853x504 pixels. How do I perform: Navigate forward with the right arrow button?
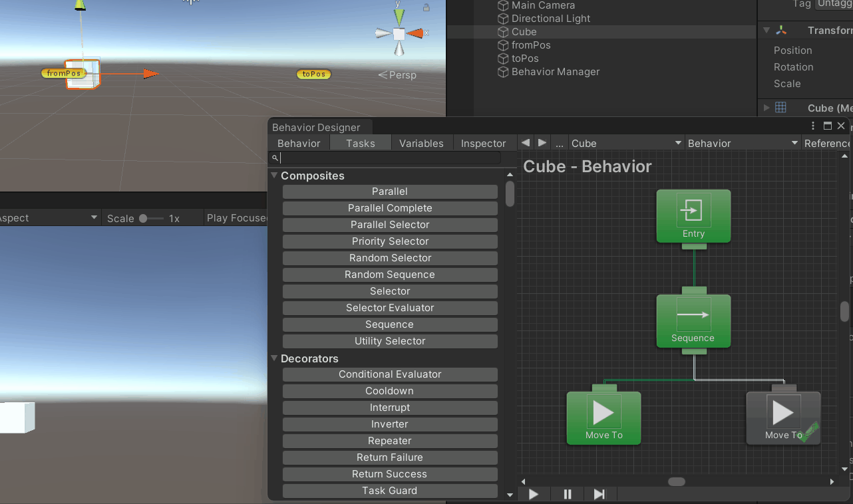[x=542, y=143]
